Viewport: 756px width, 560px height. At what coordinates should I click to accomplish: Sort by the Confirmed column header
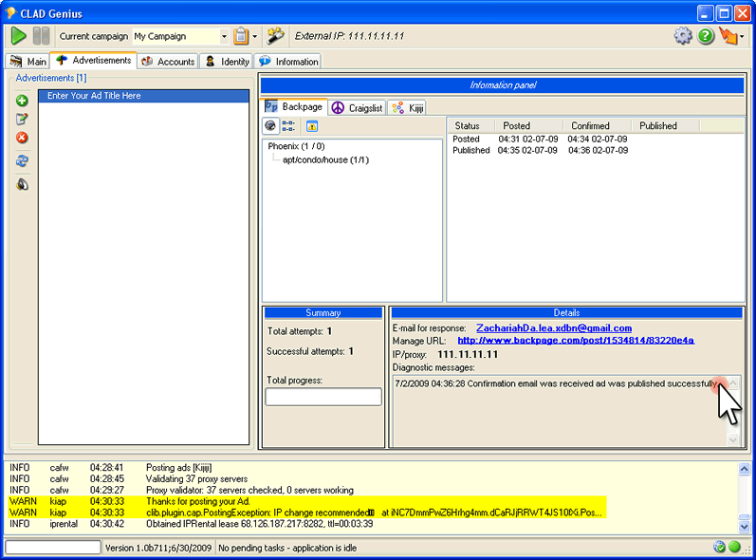[x=597, y=126]
